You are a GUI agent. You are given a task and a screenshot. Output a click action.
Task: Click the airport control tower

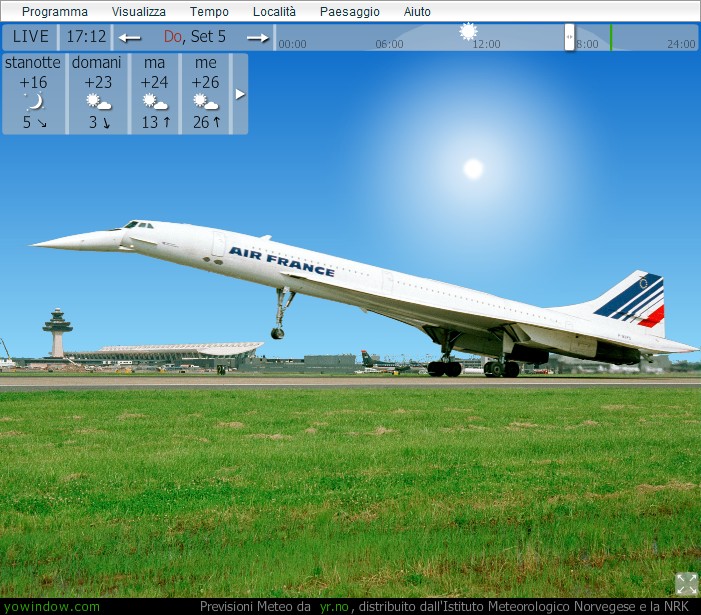point(57,333)
